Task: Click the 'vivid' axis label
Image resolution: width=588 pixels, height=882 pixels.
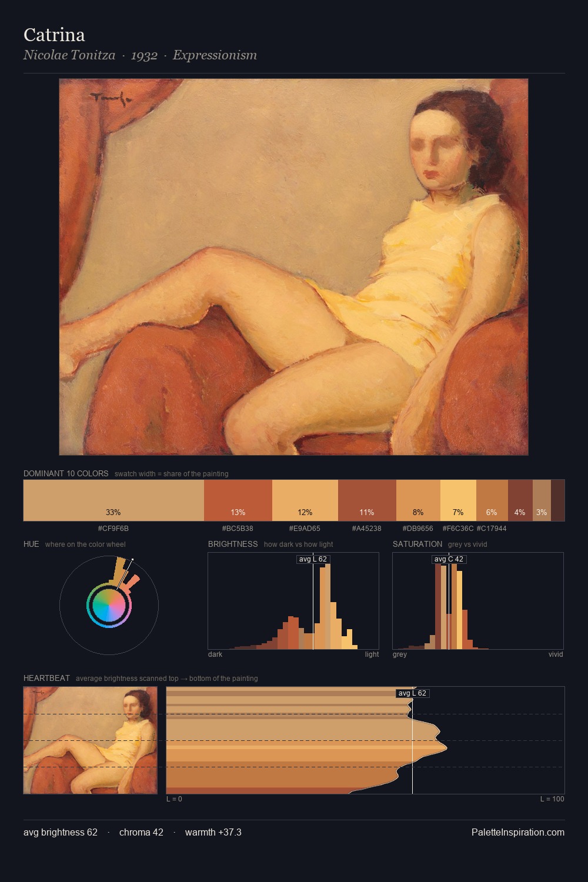Action: click(556, 654)
